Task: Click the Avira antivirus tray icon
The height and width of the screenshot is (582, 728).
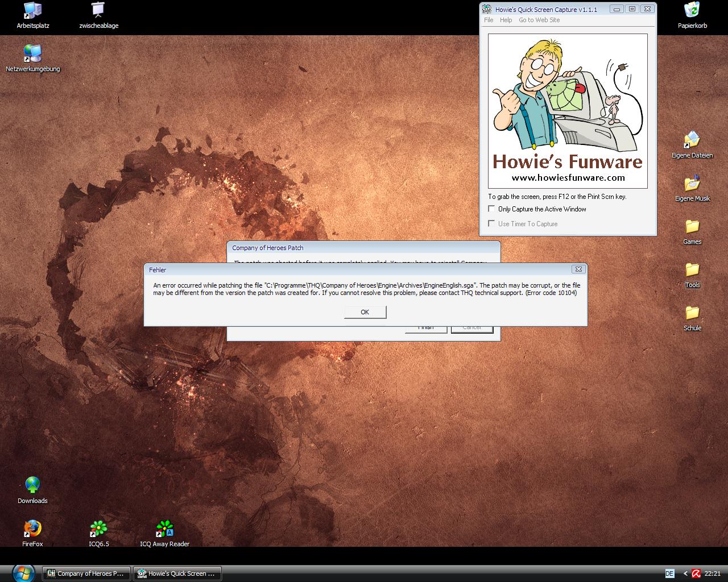Action: click(696, 573)
